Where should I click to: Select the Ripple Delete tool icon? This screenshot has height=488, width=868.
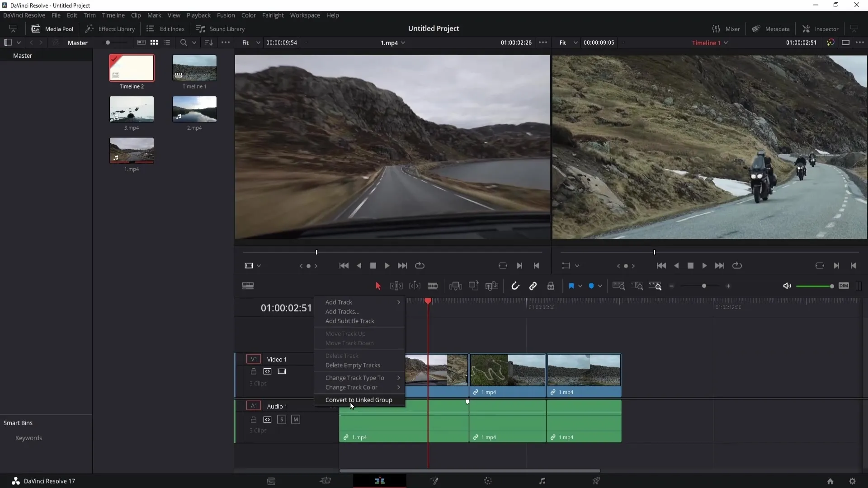coord(396,286)
